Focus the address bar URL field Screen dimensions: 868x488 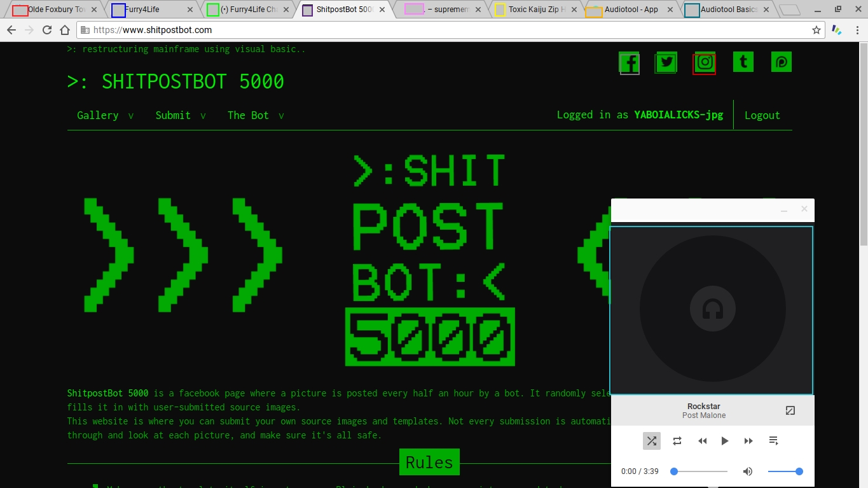tap(445, 30)
